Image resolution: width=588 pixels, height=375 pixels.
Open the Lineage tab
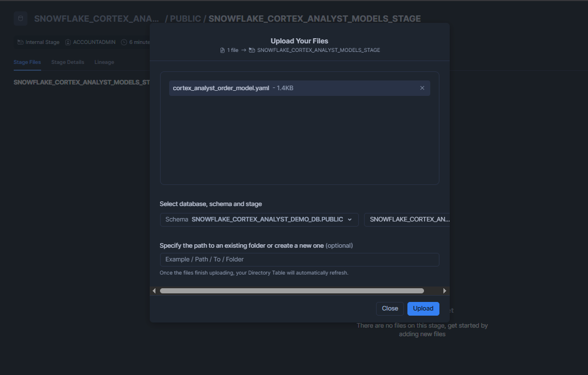coord(104,62)
